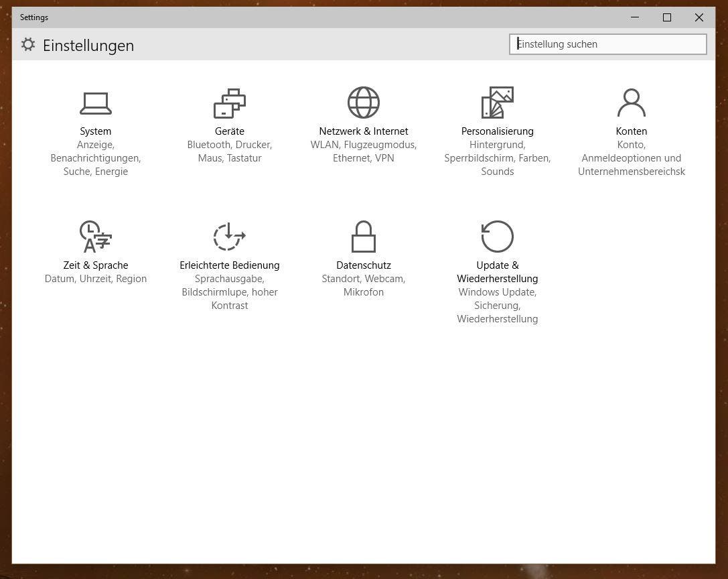Open the Erleichterte Bedienung icon
728x579 pixels.
tap(229, 236)
